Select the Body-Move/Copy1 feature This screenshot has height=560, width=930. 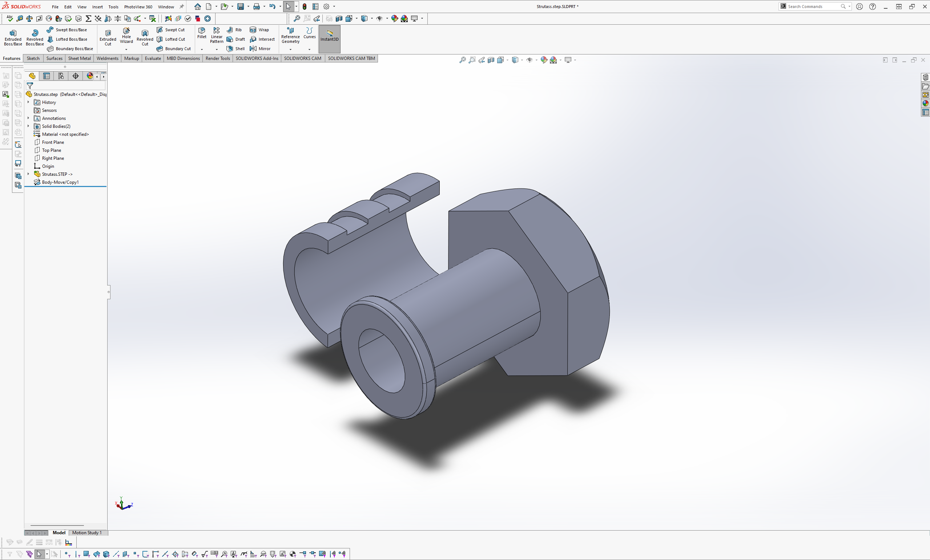pos(60,182)
